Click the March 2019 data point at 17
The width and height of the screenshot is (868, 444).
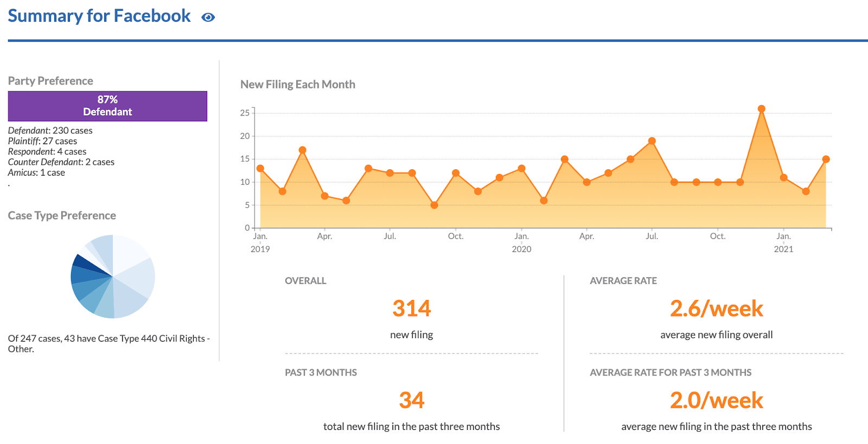303,150
